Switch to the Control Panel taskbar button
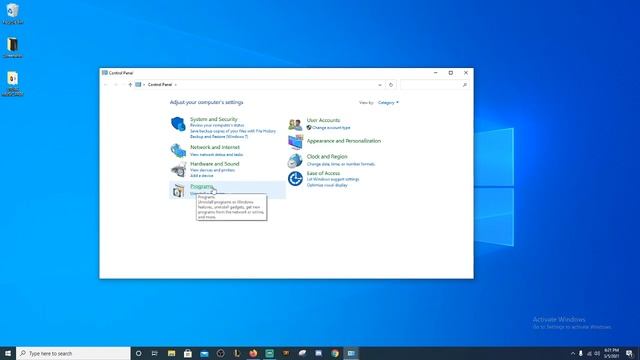640x360 pixels. (351, 353)
